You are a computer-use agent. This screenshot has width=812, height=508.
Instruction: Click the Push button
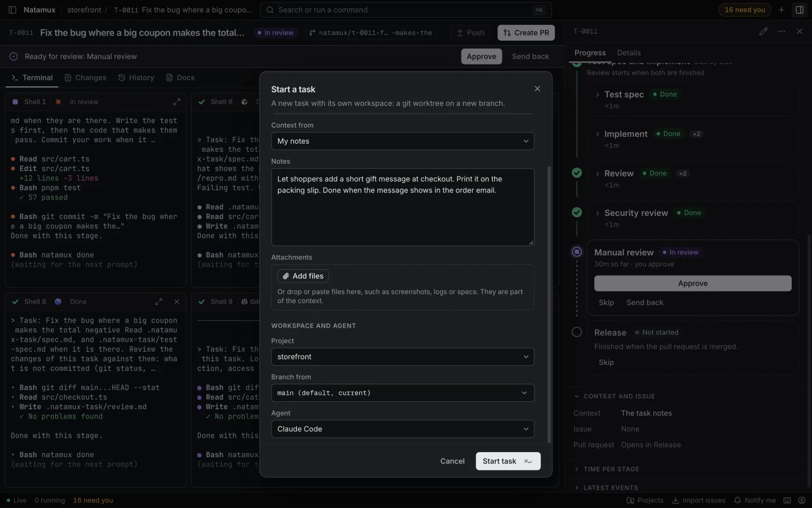pyautogui.click(x=470, y=33)
